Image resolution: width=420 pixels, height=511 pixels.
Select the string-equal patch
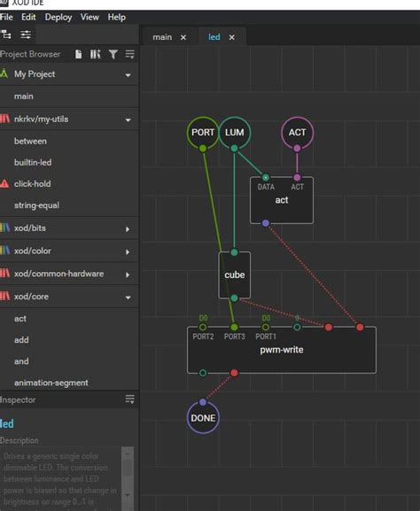(69, 205)
